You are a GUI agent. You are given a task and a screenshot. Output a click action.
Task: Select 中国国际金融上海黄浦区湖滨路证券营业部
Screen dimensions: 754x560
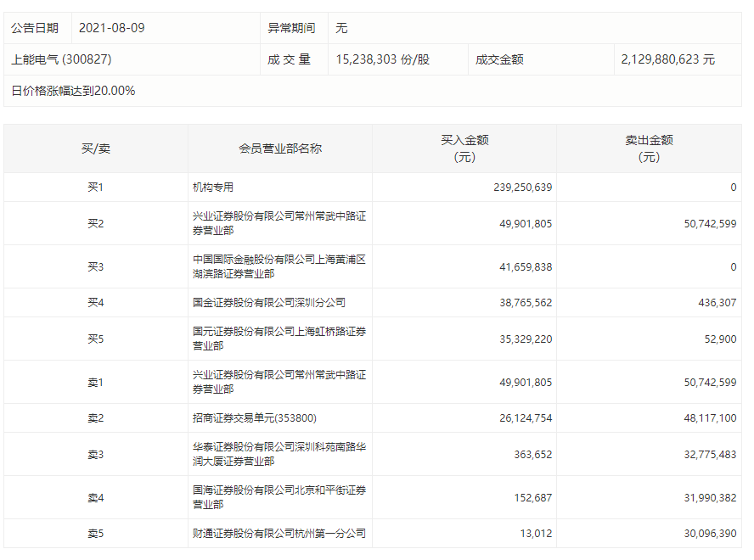280,266
